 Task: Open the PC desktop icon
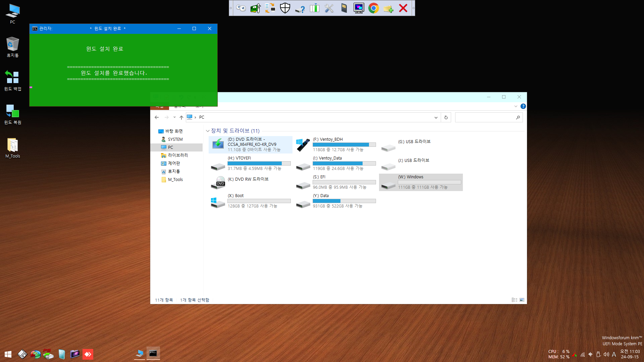click(x=13, y=14)
